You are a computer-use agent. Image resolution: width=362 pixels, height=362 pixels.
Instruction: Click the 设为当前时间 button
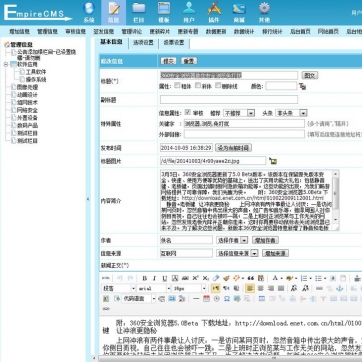click(233, 148)
